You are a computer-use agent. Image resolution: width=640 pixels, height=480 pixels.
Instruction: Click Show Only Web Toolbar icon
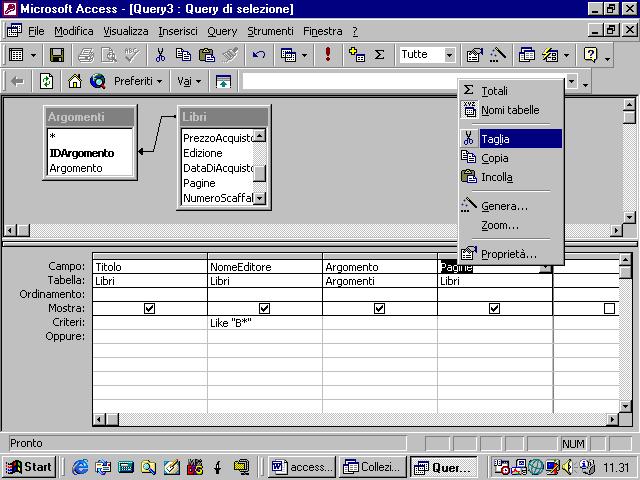(x=223, y=81)
